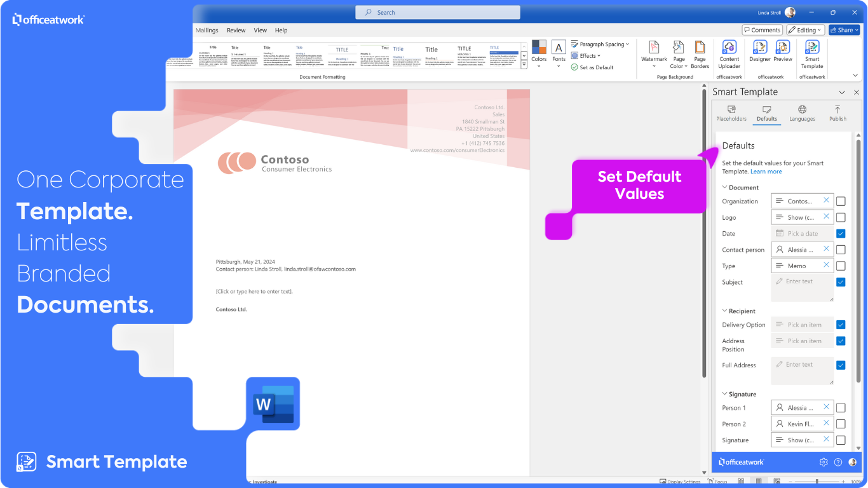Open the Review ribbon tab

pos(236,30)
